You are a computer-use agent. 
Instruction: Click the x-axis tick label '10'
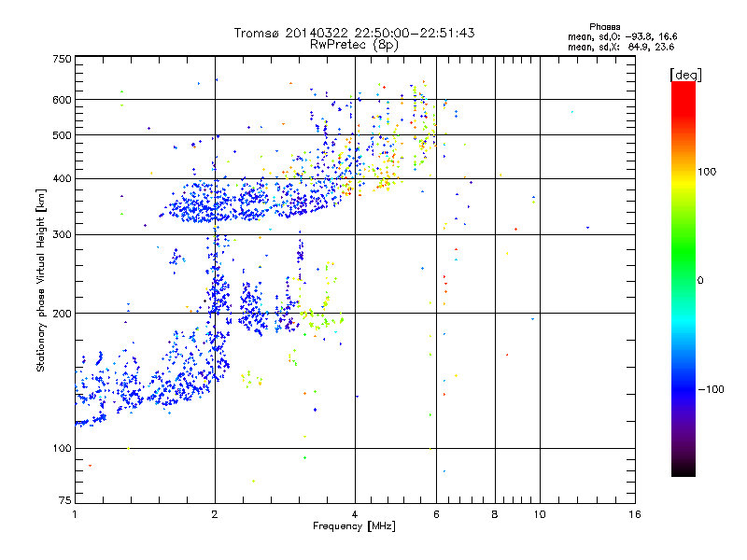pos(540,514)
